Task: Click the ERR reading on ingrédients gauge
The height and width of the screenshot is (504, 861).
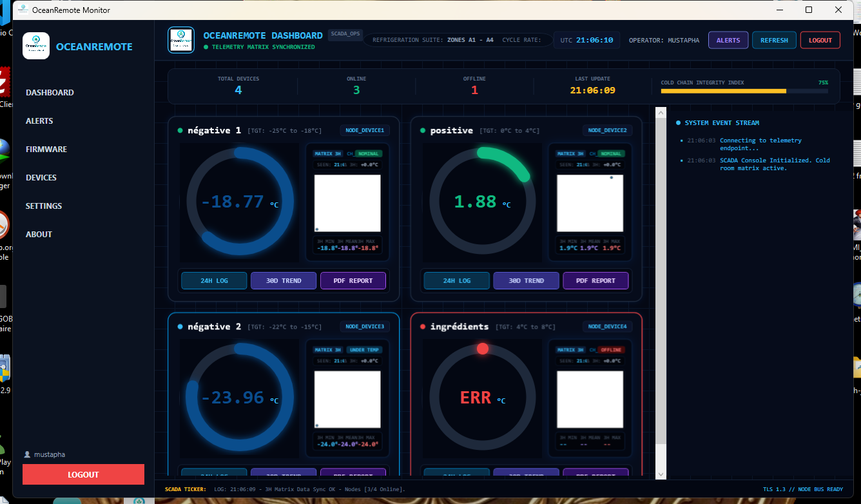Action: point(476,398)
